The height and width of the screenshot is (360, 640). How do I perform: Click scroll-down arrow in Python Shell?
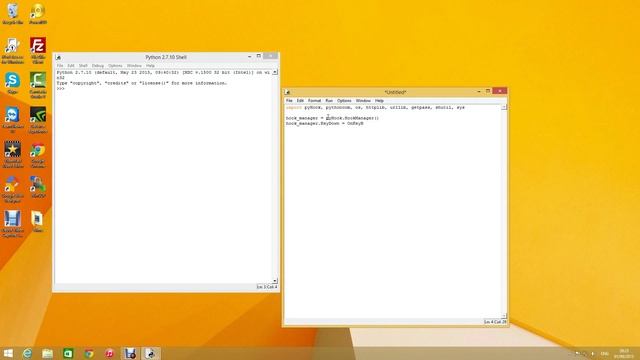click(x=275, y=281)
